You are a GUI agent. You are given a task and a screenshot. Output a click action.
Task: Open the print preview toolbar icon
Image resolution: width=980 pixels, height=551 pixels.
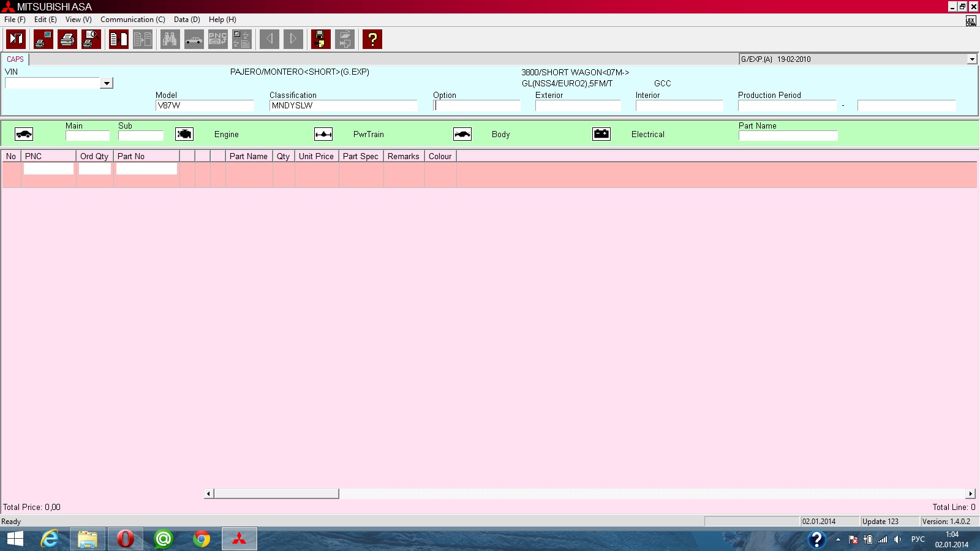(x=91, y=39)
